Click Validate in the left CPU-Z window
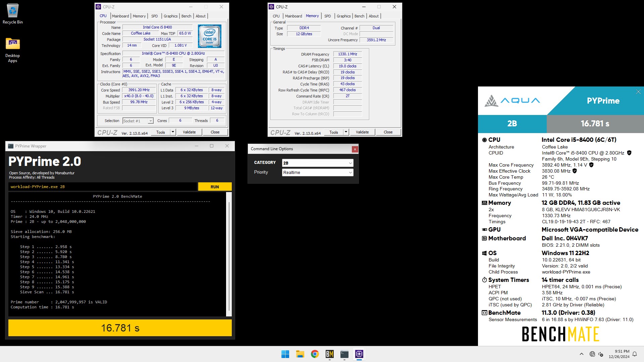Image resolution: width=644 pixels, height=362 pixels. click(x=189, y=132)
